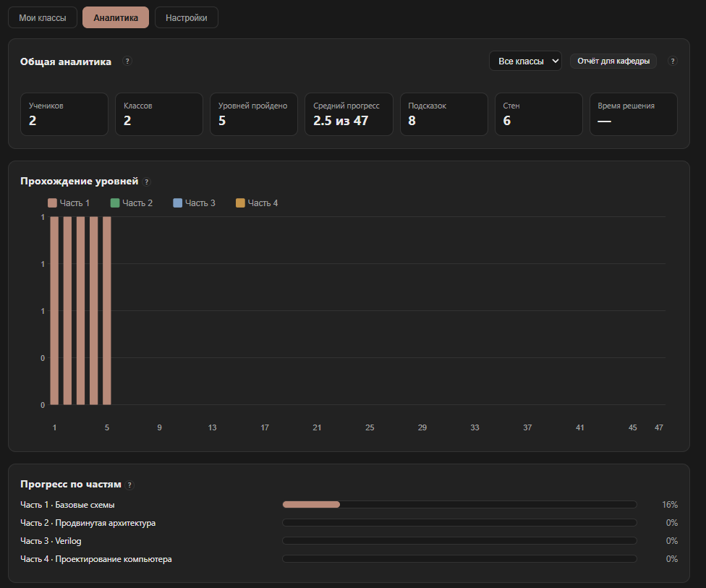Open the Мои классы tab
This screenshot has height=588, width=706.
pyautogui.click(x=43, y=17)
